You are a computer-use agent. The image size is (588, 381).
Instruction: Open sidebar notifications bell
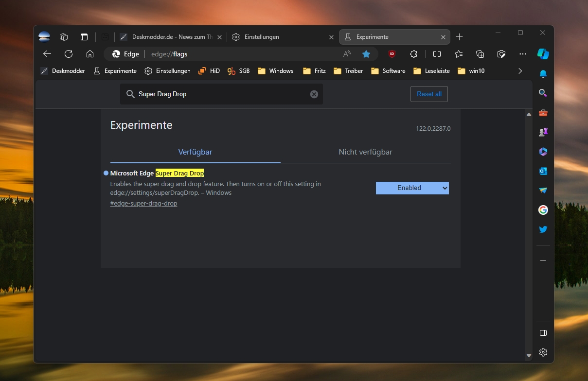[543, 74]
